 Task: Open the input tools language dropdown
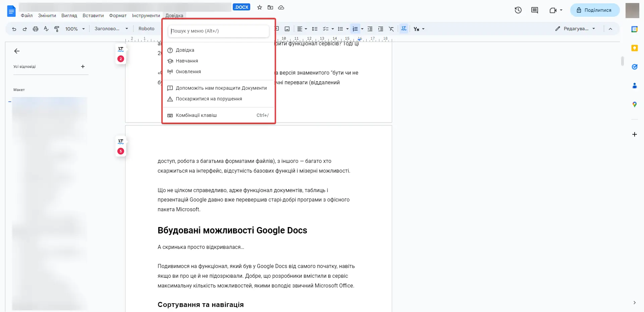419,29
